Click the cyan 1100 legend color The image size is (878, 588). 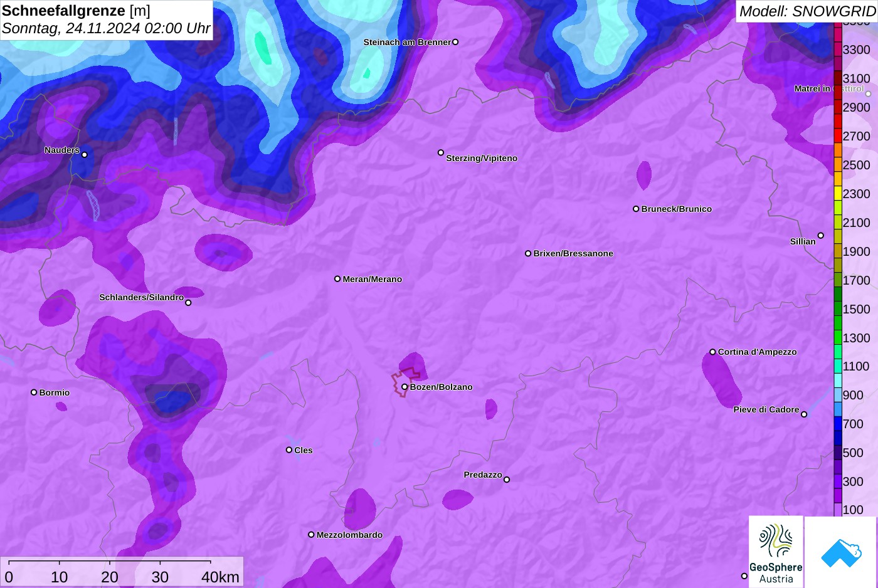[838, 366]
